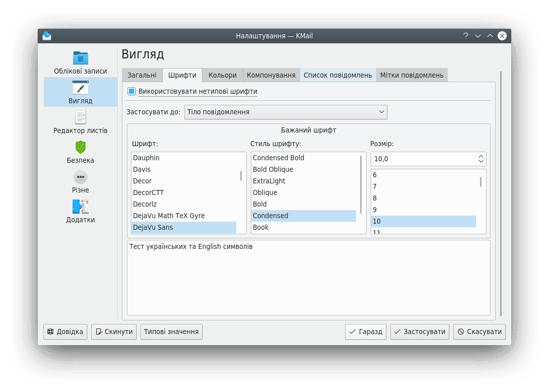
Task: Expand the Застосувати до dropdown
Action: coord(286,112)
